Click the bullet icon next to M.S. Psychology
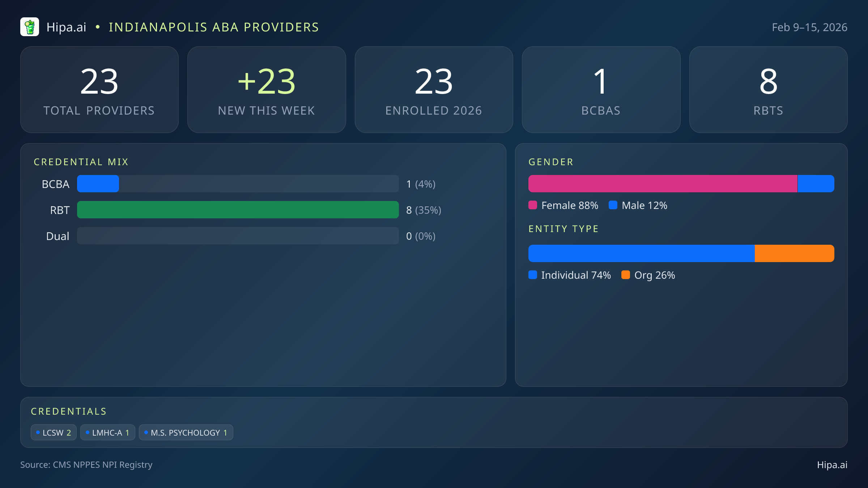Screen dimensions: 868x488 click(x=146, y=432)
